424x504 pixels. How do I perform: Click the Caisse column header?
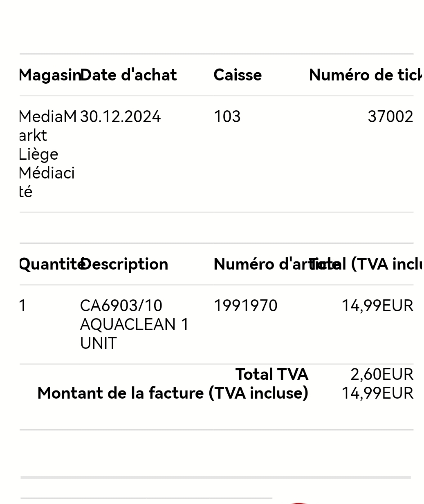tap(238, 75)
